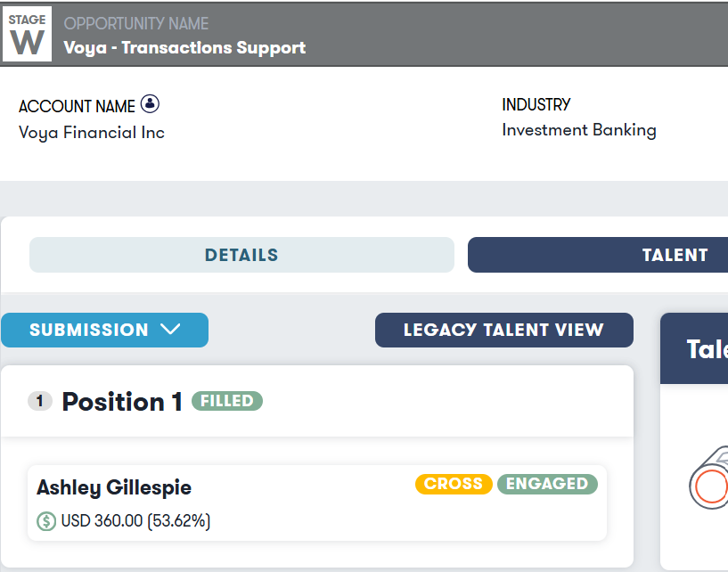Switch to the Details tab

(241, 255)
